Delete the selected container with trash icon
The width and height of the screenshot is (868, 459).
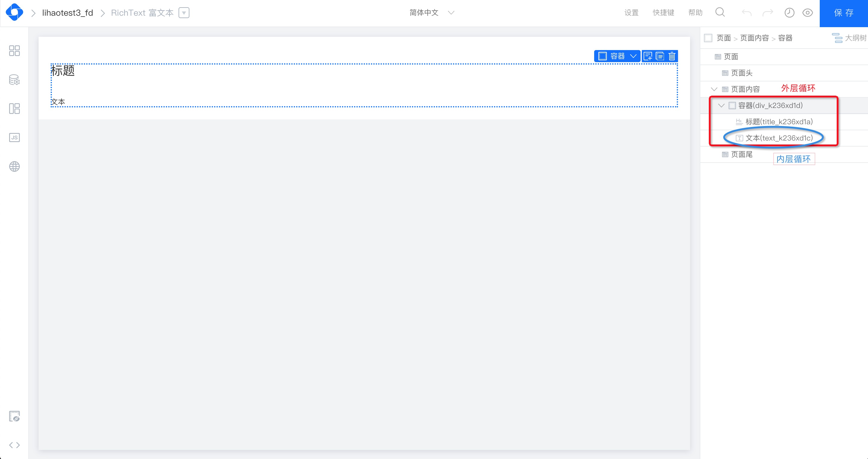point(672,56)
